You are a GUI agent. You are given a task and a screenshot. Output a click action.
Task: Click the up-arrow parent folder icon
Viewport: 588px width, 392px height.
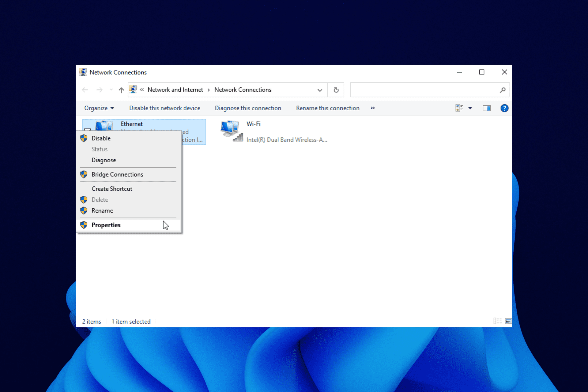[x=121, y=90]
